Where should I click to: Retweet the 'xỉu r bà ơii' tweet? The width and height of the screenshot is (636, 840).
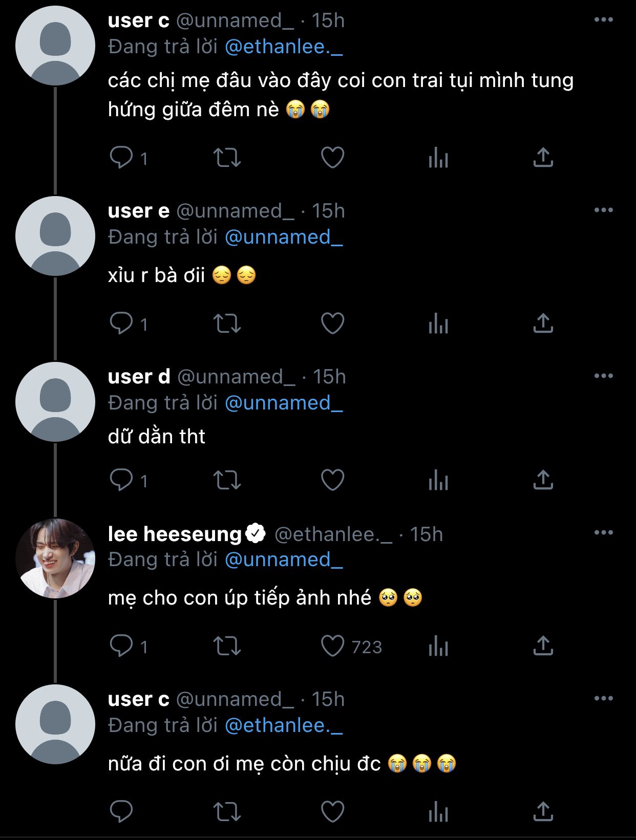227,324
